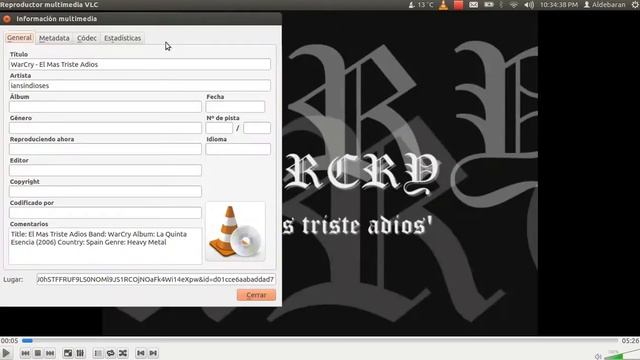Toggle fullscreen video mode
640x360 pixels.
click(68, 353)
